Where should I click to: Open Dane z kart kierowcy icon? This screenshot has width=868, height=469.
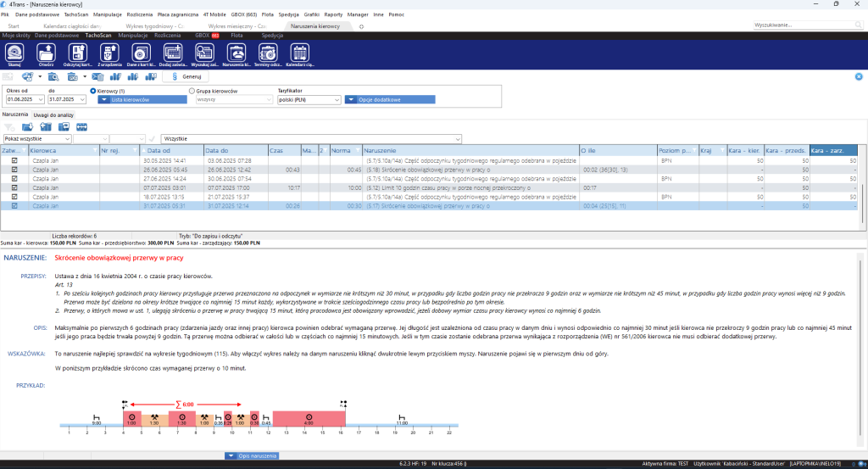tap(142, 55)
